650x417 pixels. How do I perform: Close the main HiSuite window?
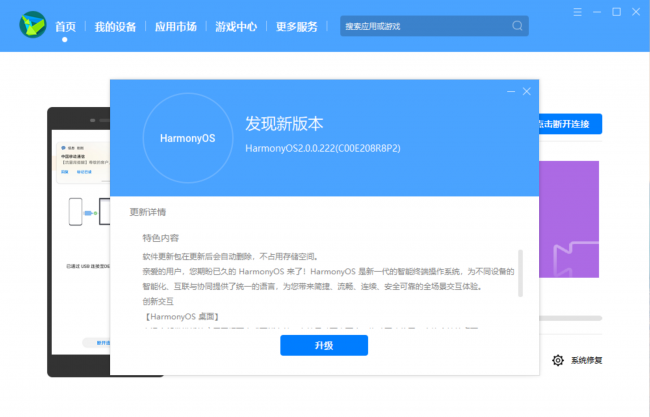tap(636, 12)
